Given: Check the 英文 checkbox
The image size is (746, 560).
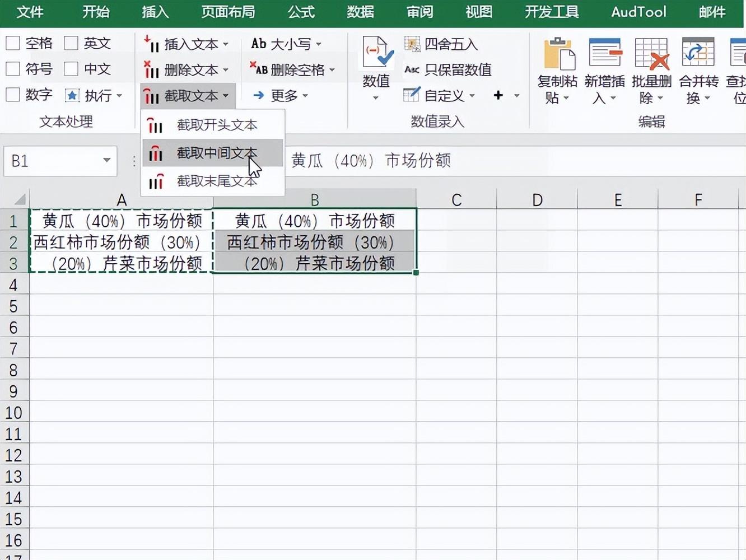Looking at the screenshot, I should point(71,43).
